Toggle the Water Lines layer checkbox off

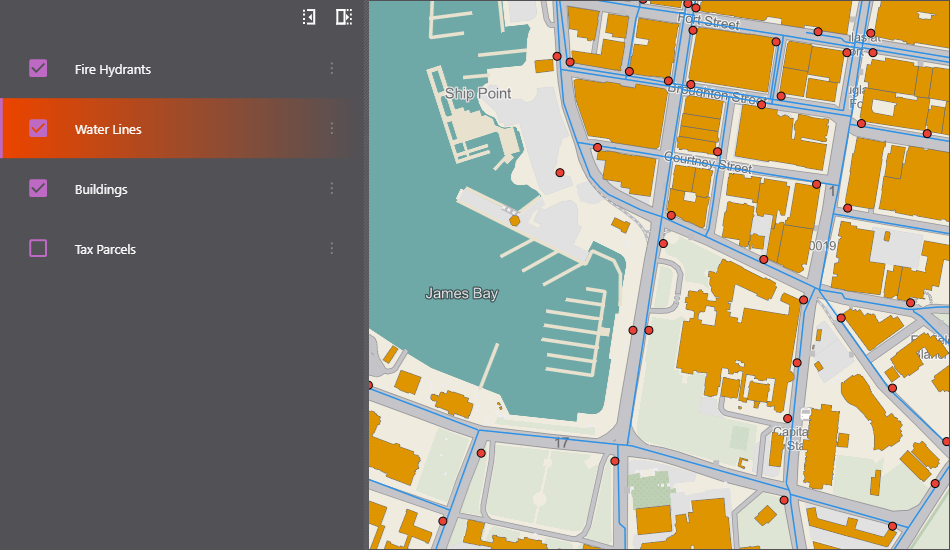click(x=38, y=129)
